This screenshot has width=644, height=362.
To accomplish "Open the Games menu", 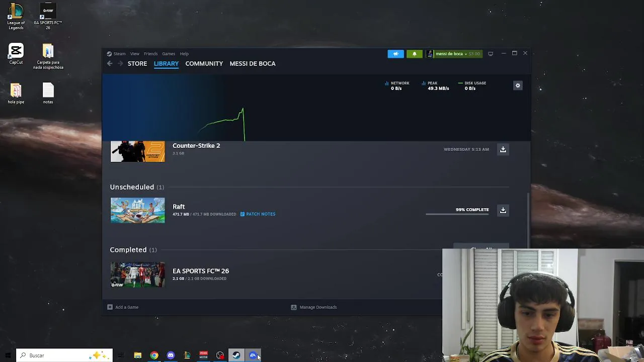I will tap(169, 54).
